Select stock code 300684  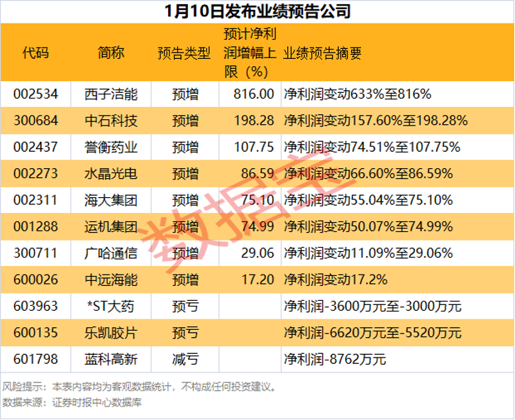[35, 121]
